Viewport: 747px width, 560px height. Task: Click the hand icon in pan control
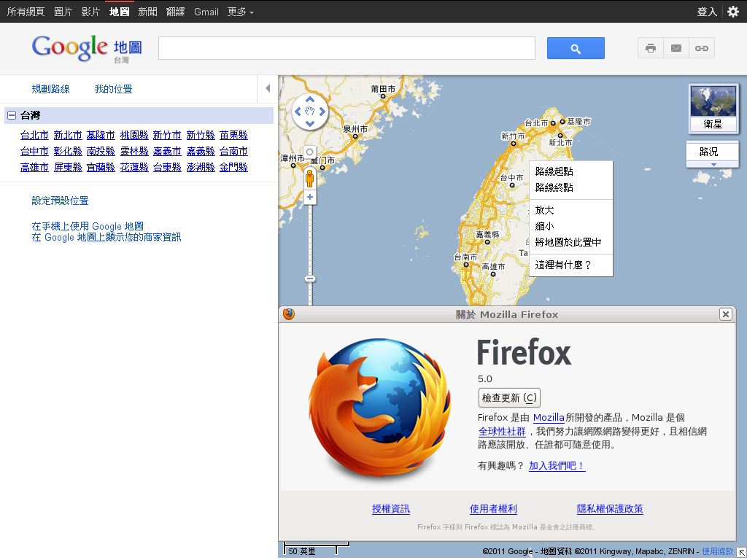coord(310,112)
